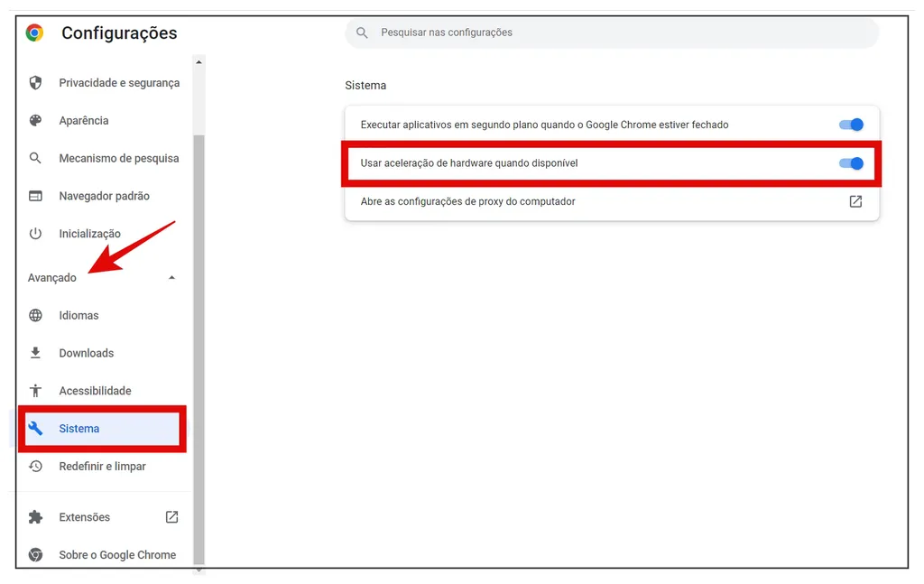
Task: Click the sidebar scroll up arrow
Action: click(x=199, y=62)
